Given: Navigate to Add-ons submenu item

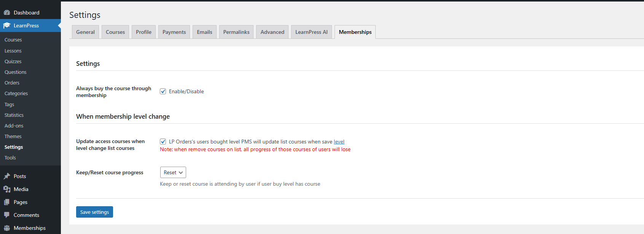Looking at the screenshot, I should pos(14,126).
